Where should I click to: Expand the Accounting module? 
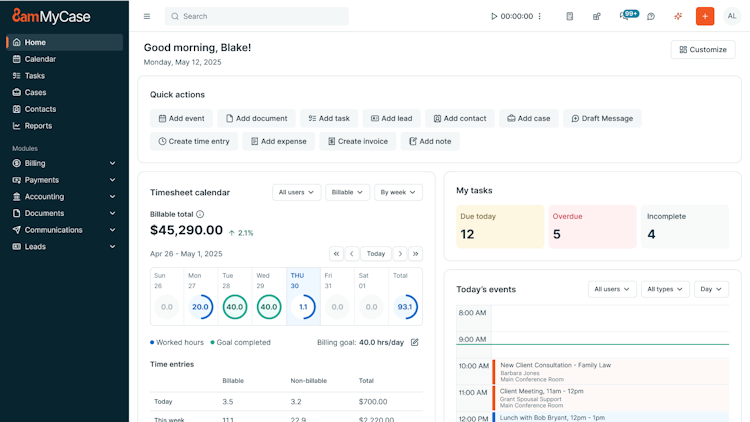[65, 197]
